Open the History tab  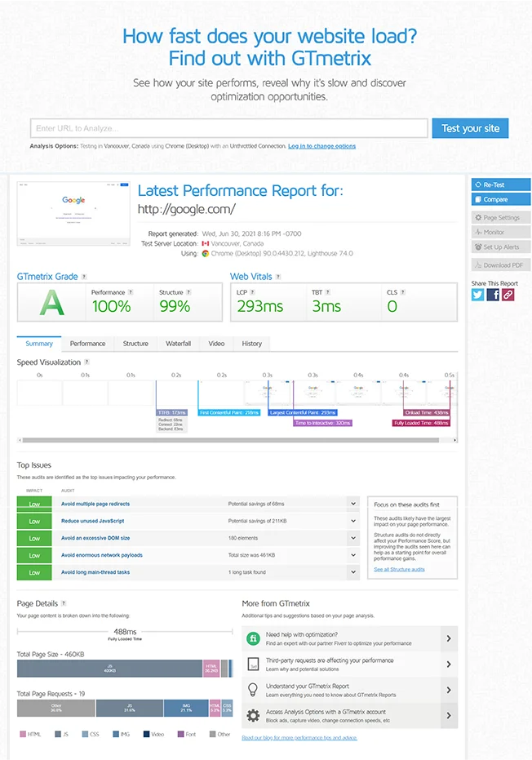click(252, 344)
